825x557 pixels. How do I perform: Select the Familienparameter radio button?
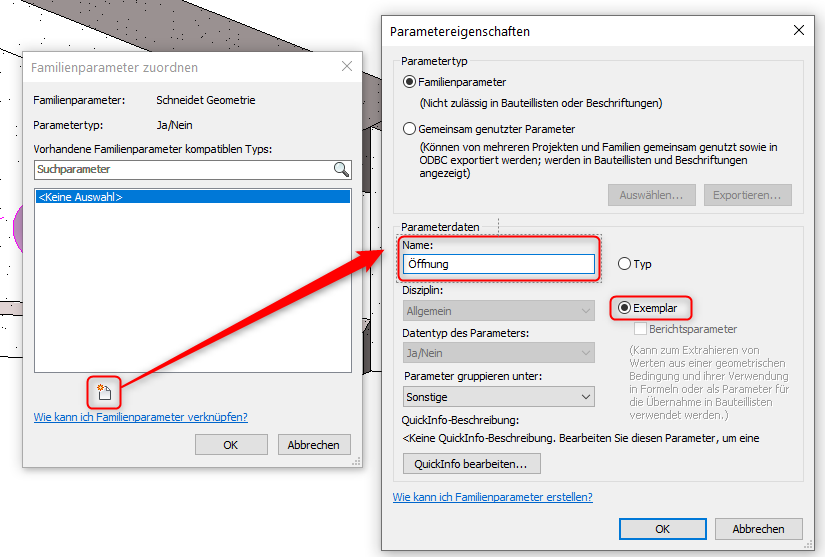pos(409,82)
